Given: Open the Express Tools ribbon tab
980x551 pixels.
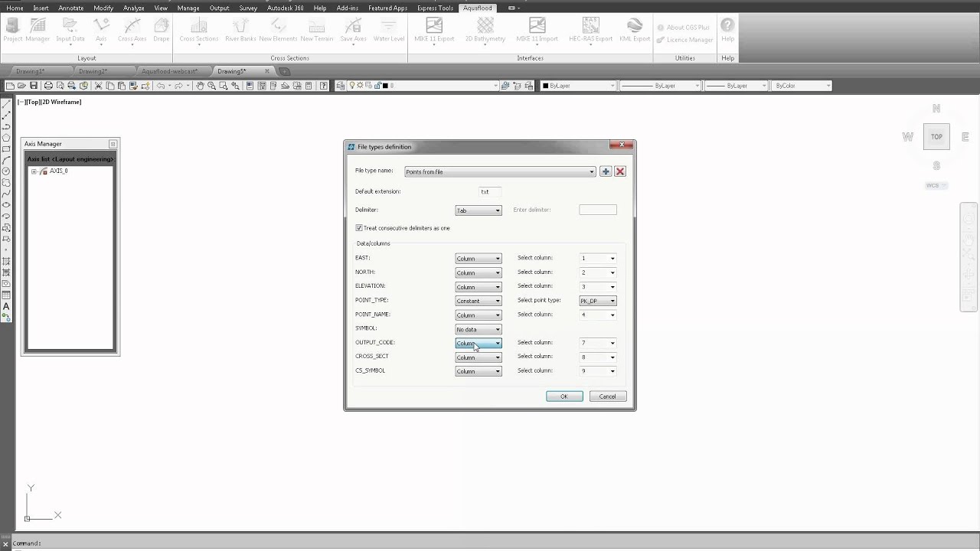Looking at the screenshot, I should coord(435,8).
